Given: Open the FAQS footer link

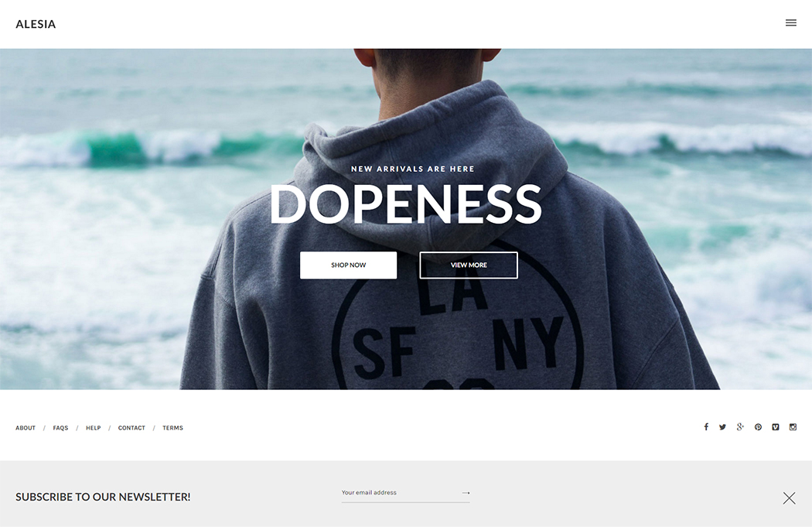Looking at the screenshot, I should [60, 428].
